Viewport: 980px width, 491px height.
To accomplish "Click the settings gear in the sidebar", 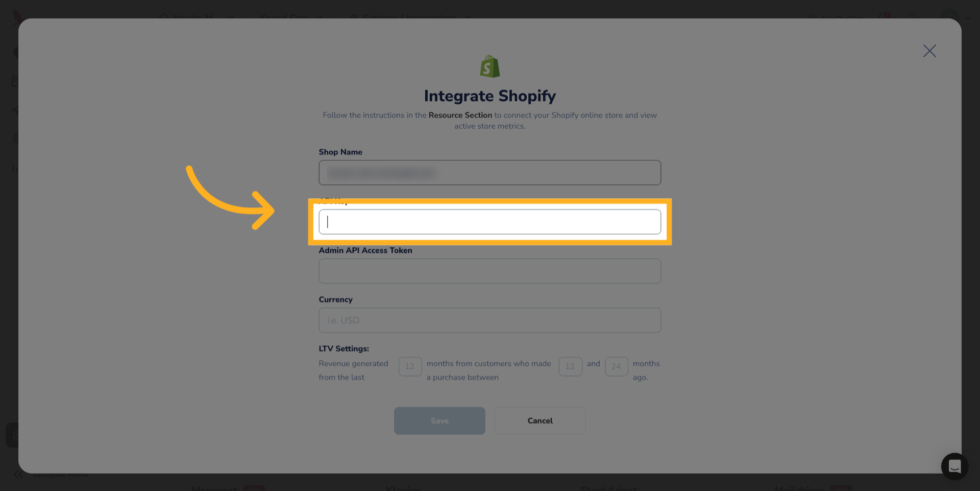I will (x=14, y=435).
